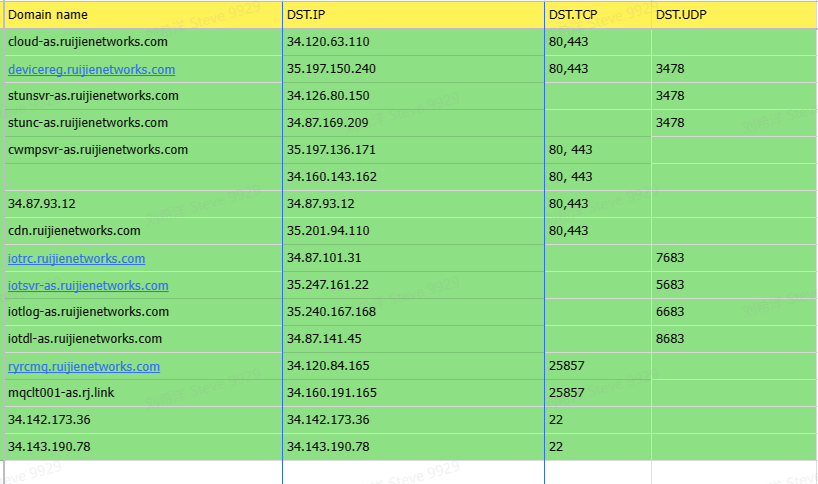Click the DST.IP cell 34.143.190.78
The width and height of the screenshot is (818, 484).
(328, 446)
